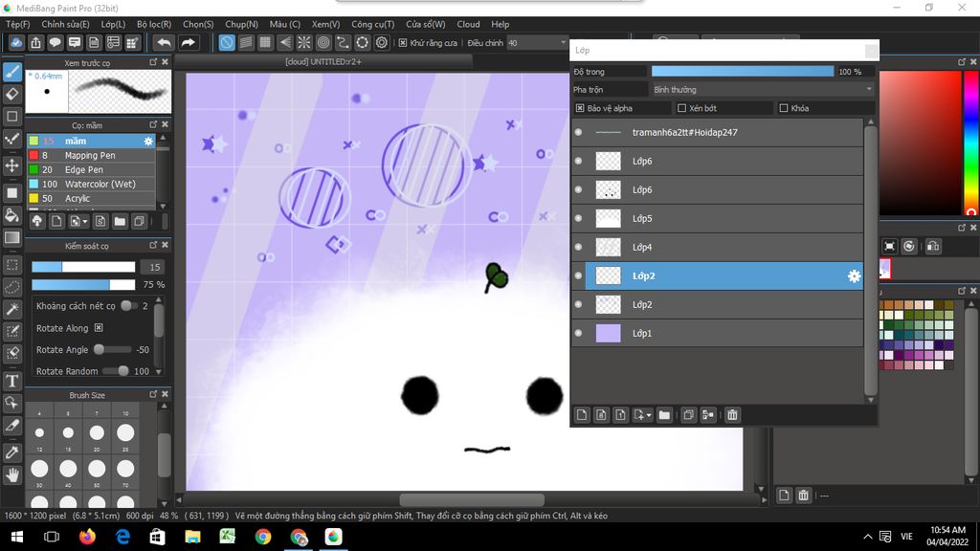Select the Magic Wand tool
The image size is (980, 551).
pyautogui.click(x=11, y=309)
